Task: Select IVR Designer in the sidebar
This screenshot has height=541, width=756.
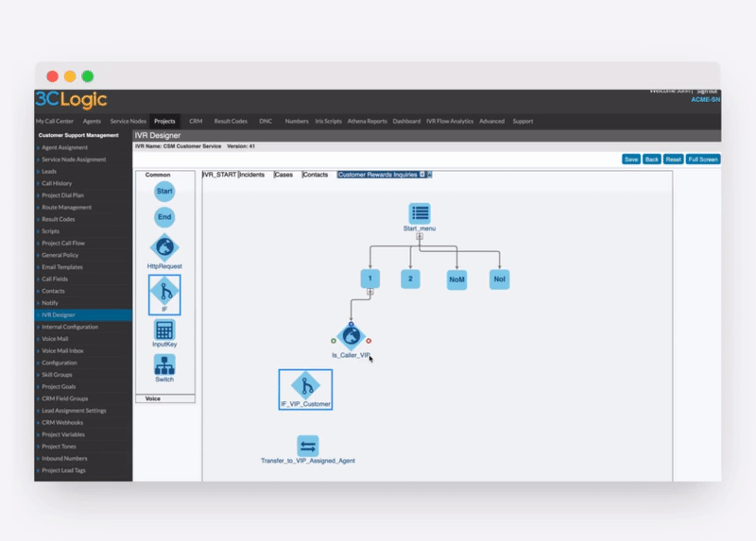Action: click(x=83, y=315)
